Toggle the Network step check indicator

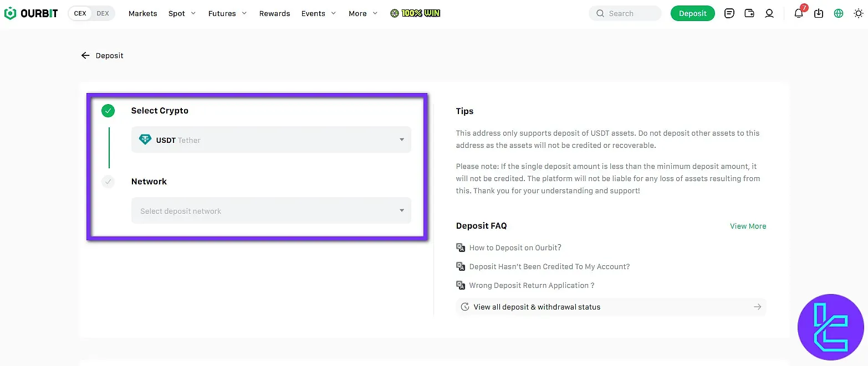pos(108,181)
